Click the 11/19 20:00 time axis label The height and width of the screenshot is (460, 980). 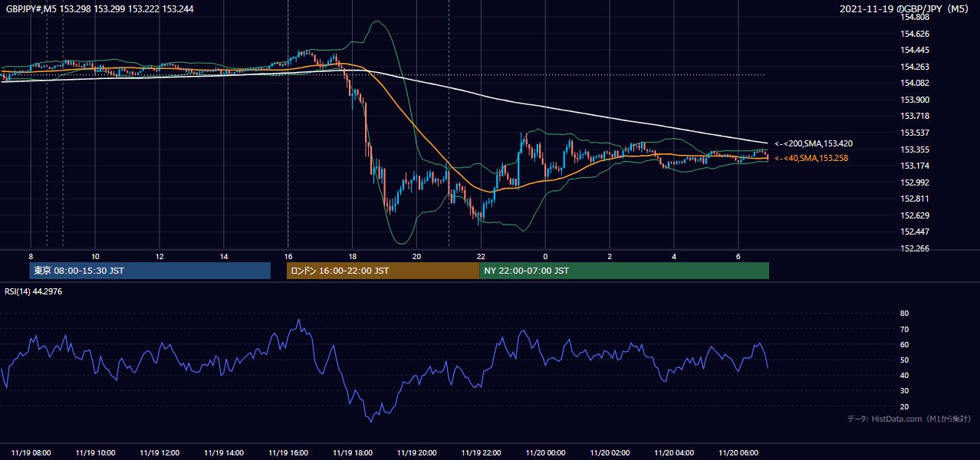tap(417, 453)
